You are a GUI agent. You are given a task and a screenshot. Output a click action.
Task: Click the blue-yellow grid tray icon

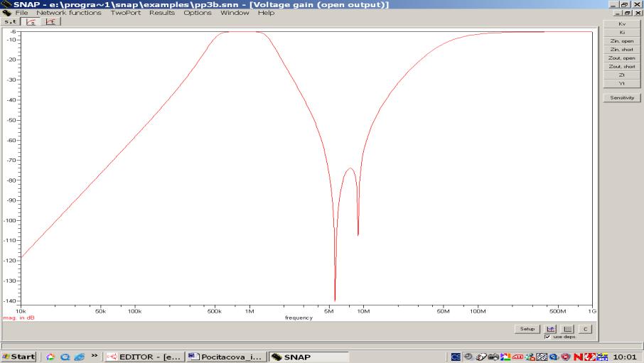point(602,357)
